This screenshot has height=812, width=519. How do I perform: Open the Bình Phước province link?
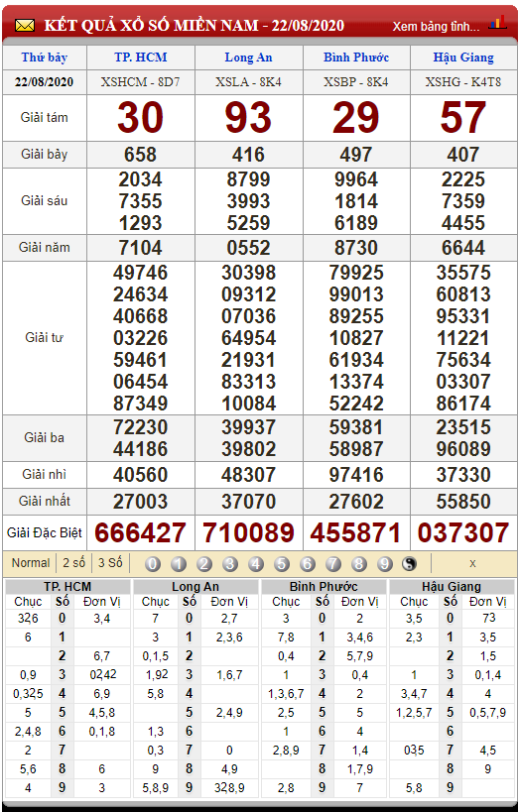pos(356,58)
